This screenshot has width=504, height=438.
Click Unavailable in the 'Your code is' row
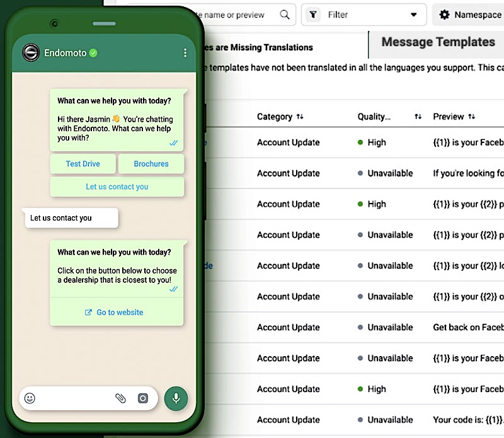(x=390, y=420)
